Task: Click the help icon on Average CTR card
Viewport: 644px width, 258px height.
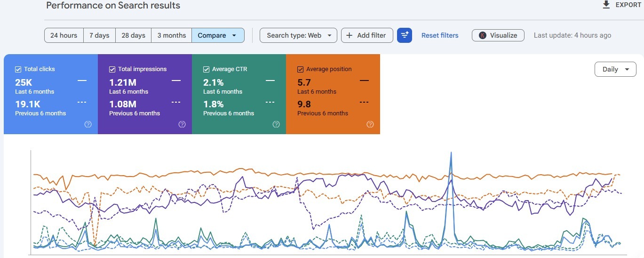Action: pos(276,124)
